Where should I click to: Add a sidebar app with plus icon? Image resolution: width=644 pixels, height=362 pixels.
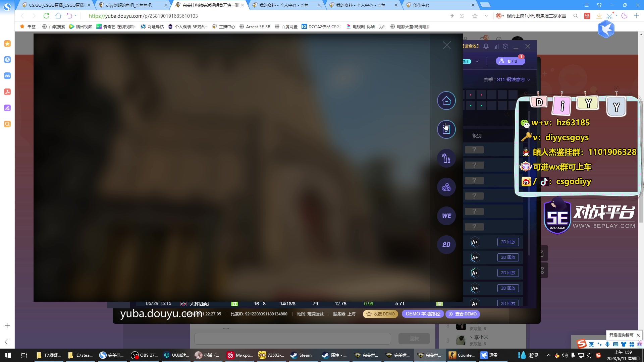pyautogui.click(x=7, y=325)
